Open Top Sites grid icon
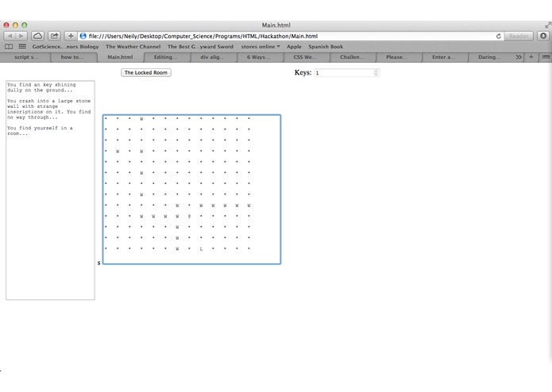 (x=22, y=46)
